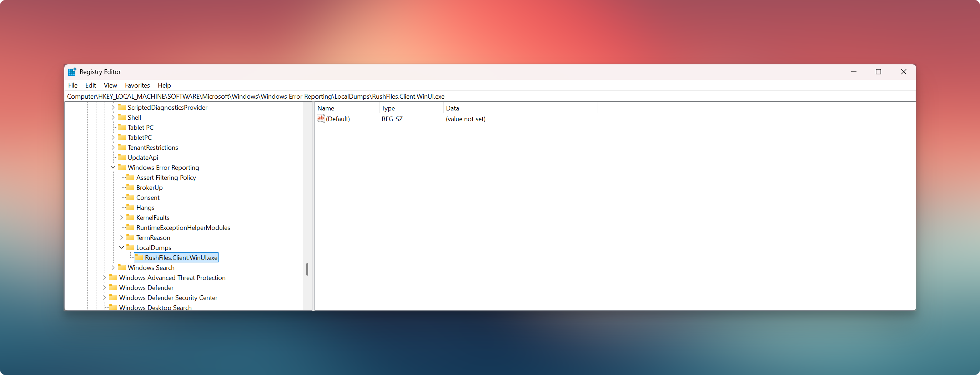This screenshot has height=375, width=980.
Task: Click the registry path address bar
Action: (490, 97)
